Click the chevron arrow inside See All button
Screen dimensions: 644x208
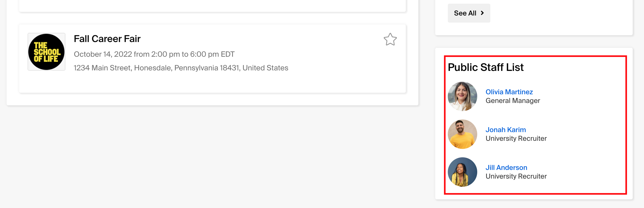click(483, 13)
